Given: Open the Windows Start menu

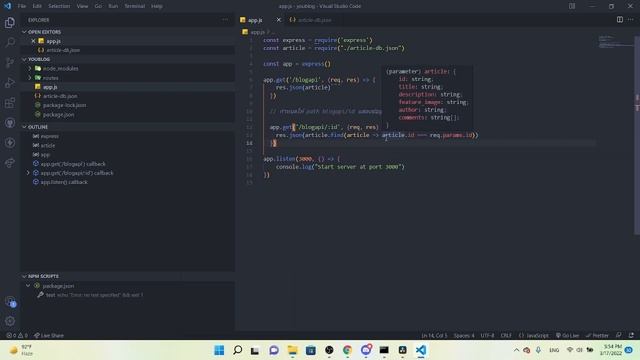Looking at the screenshot, I should tap(219, 350).
